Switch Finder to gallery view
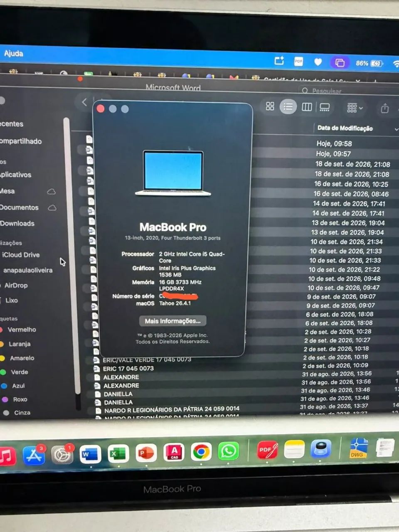Image resolution: width=399 pixels, height=532 pixels. pyautogui.click(x=325, y=108)
